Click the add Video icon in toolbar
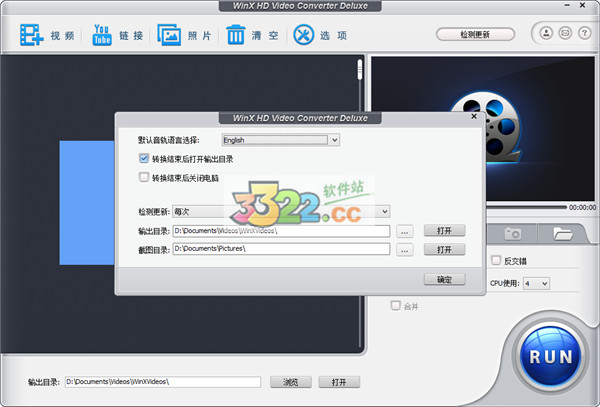The image size is (600, 407). click(x=31, y=35)
